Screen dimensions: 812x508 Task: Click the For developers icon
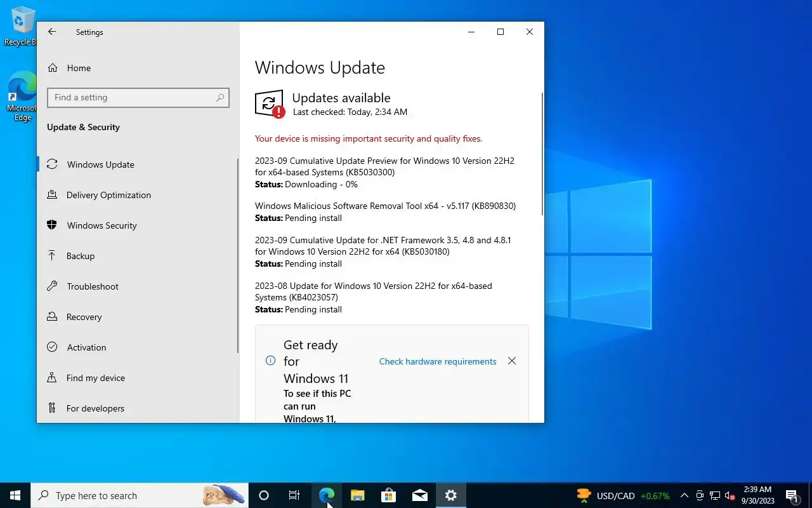coord(53,408)
